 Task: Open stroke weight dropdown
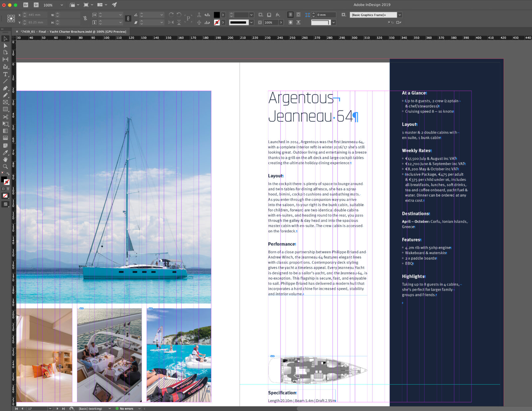click(x=251, y=15)
